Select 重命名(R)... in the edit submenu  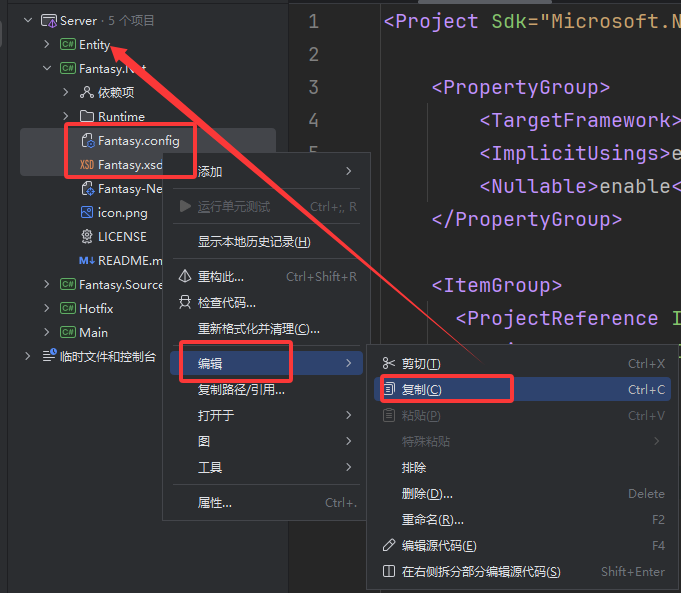[x=432, y=520]
